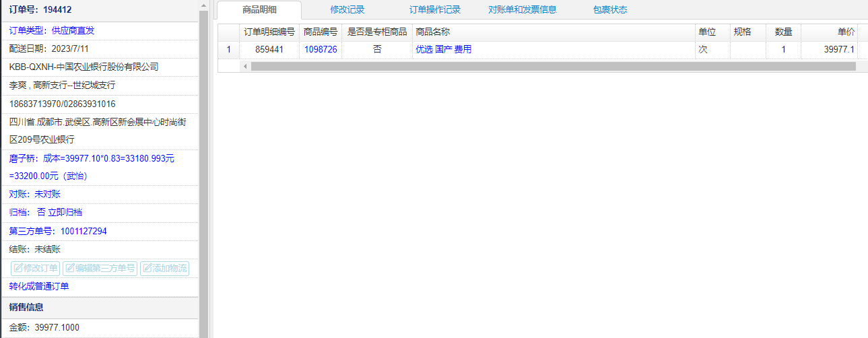Click the 是否是专柜商品 column header
Viewport: 868px width, 338px height.
377,32
